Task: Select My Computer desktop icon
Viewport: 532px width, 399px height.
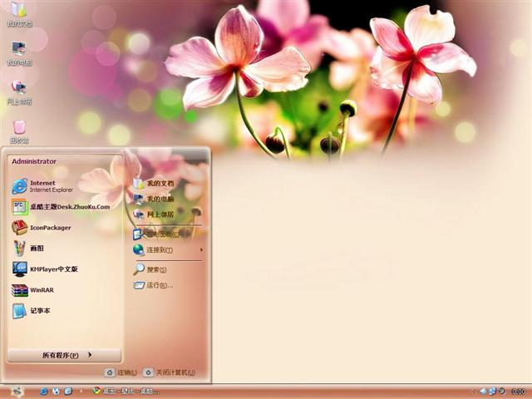Action: (19, 53)
